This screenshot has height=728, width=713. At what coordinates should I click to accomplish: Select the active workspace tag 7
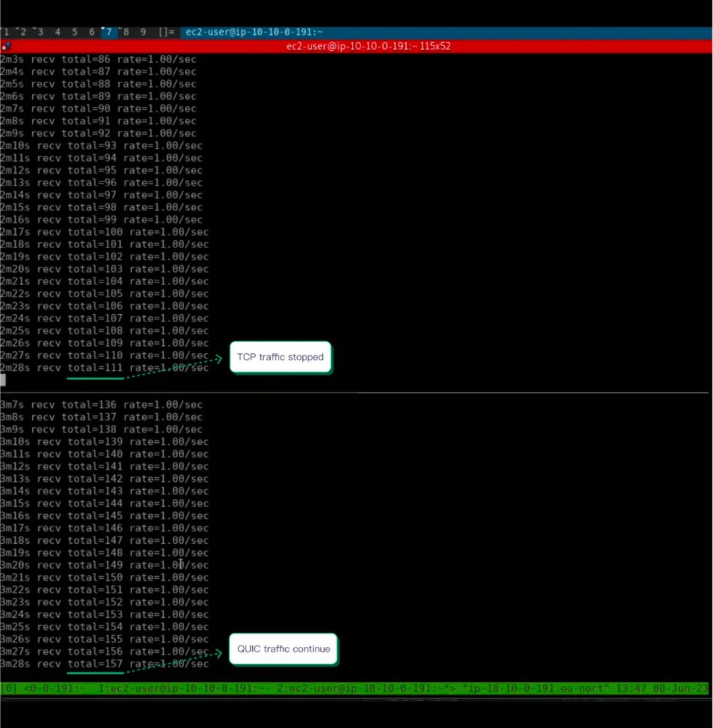[109, 32]
